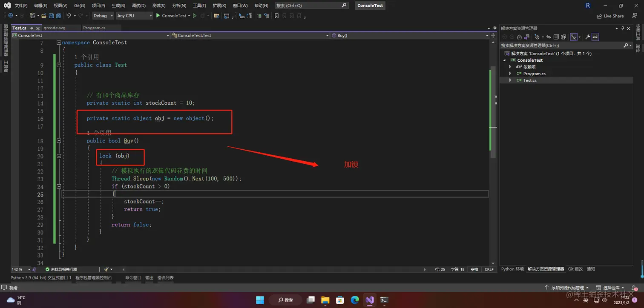Collapse the ConsoleTest project node
Image resolution: width=644 pixels, height=308 pixels.
(x=505, y=60)
